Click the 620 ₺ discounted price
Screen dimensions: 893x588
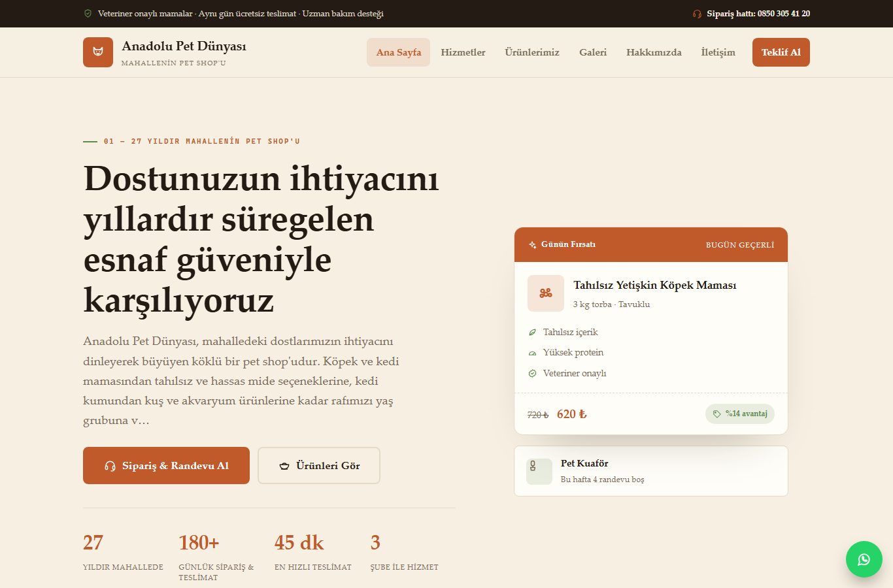pyautogui.click(x=572, y=414)
